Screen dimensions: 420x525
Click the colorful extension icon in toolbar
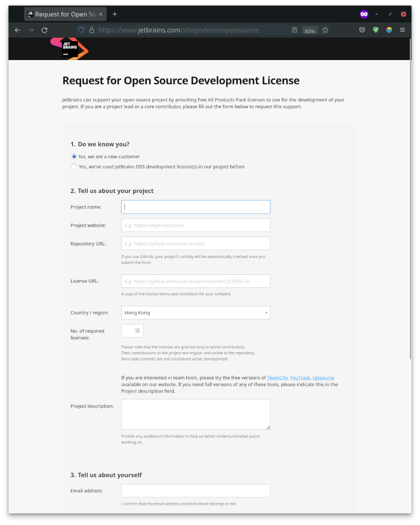388,30
